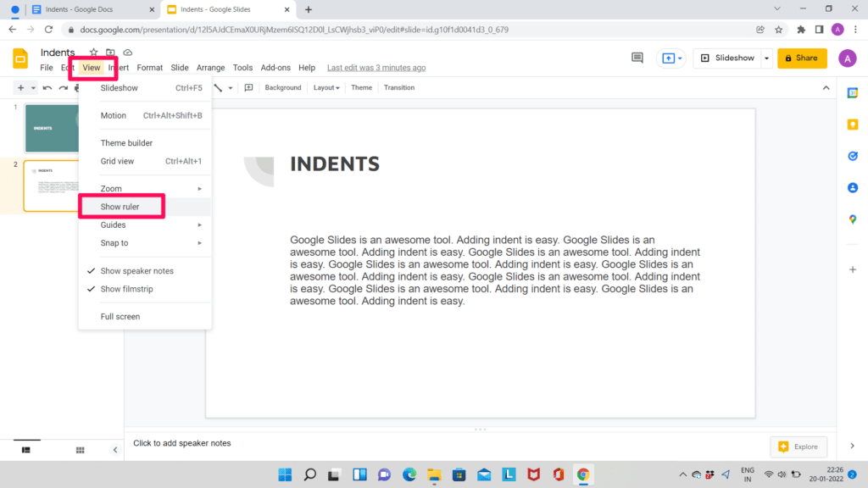Expand the Zoom submenu
Viewport: 868px width, 488px height.
tap(110, 188)
